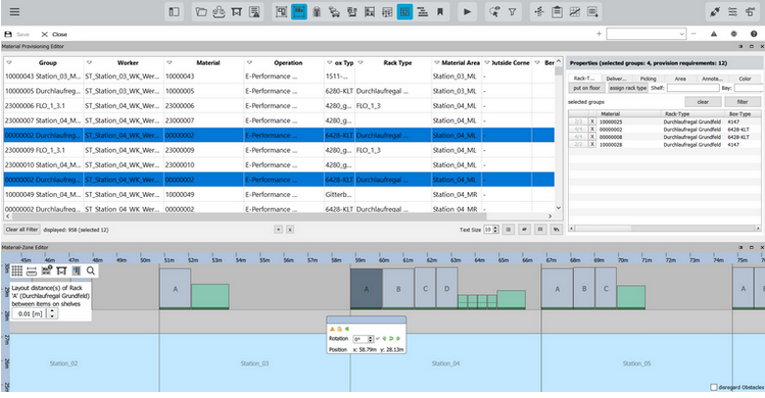Switch to the Annota... properties tab
The width and height of the screenshot is (765, 398).
[x=712, y=78]
